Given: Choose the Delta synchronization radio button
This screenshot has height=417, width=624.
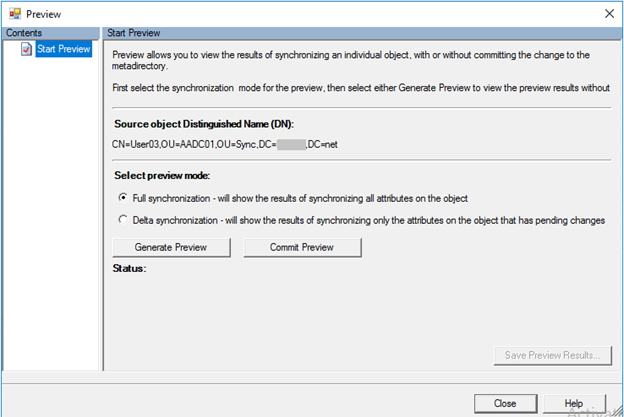Looking at the screenshot, I should (123, 219).
